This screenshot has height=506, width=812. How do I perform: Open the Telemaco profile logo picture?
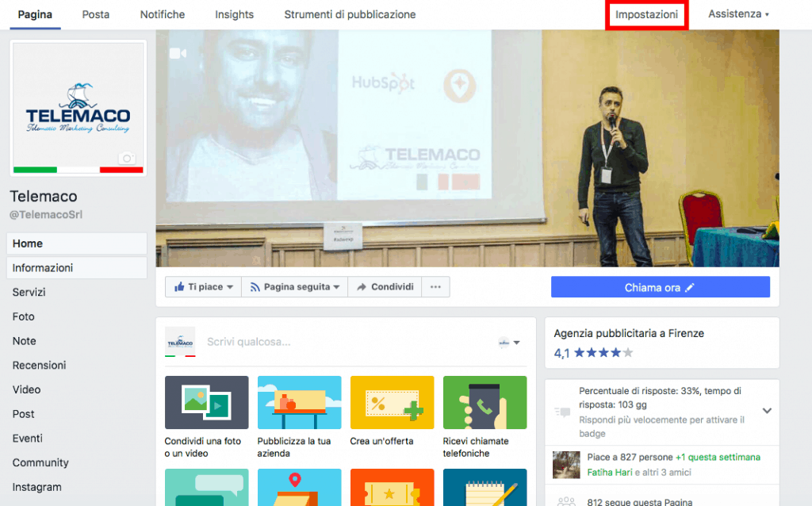(79, 108)
